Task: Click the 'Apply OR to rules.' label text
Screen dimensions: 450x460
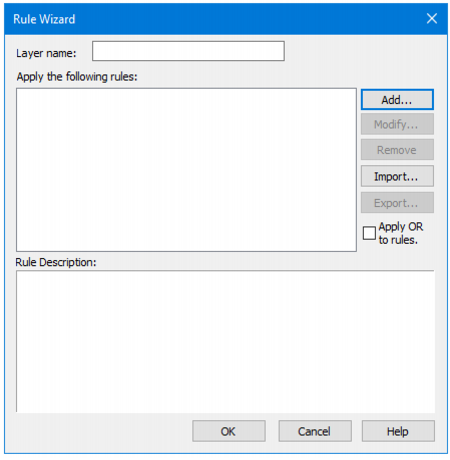Action: 401,233
